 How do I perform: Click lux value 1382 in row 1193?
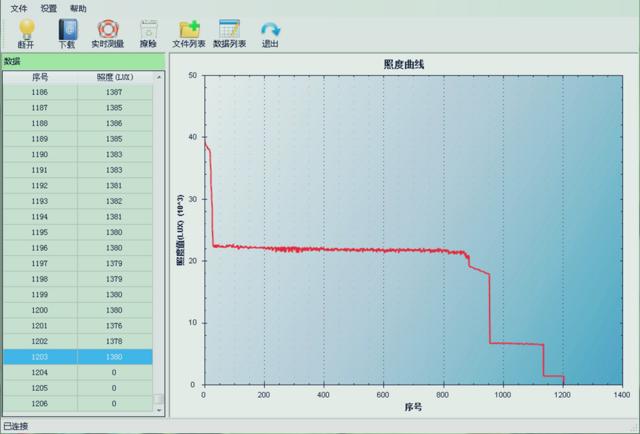114,201
